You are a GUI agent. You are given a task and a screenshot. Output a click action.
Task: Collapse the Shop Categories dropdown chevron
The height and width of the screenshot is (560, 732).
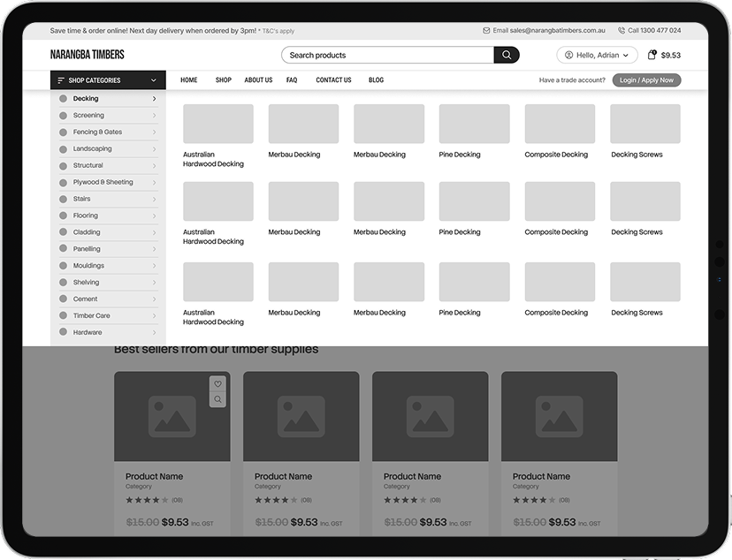click(154, 80)
